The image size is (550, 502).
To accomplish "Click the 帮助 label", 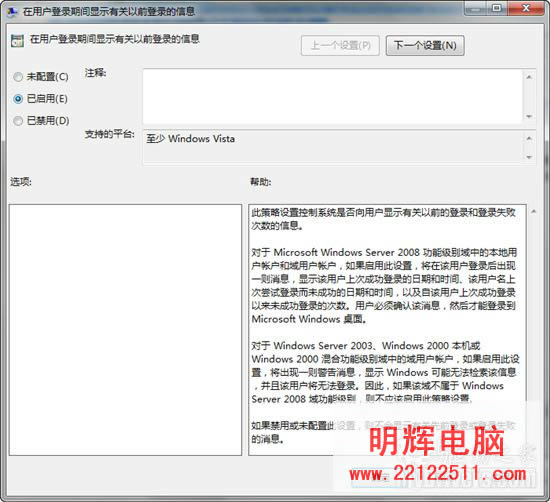I will click(261, 182).
